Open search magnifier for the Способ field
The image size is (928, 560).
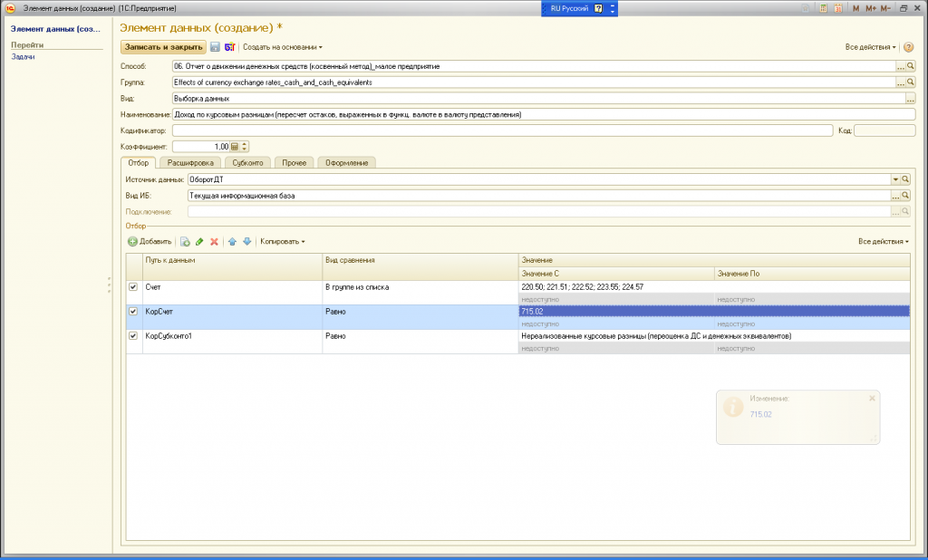point(911,66)
